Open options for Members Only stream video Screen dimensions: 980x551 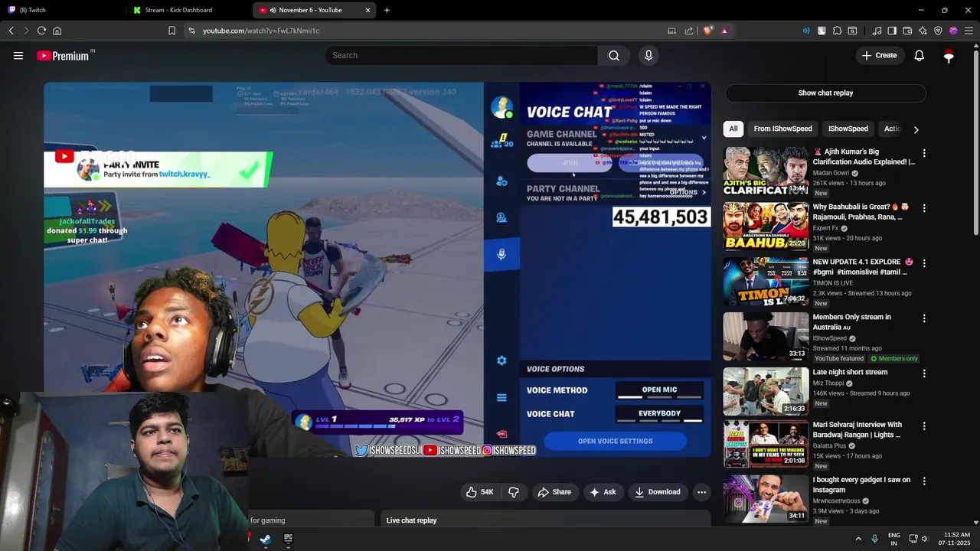[x=924, y=318]
